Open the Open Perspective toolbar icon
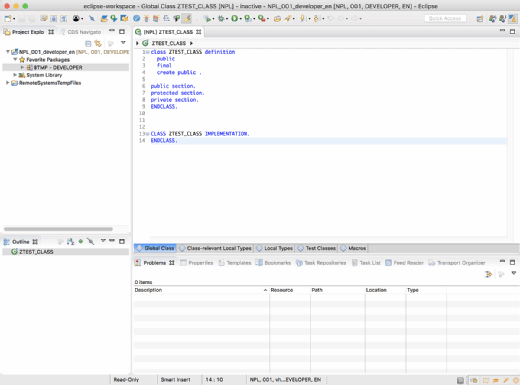 click(x=480, y=19)
